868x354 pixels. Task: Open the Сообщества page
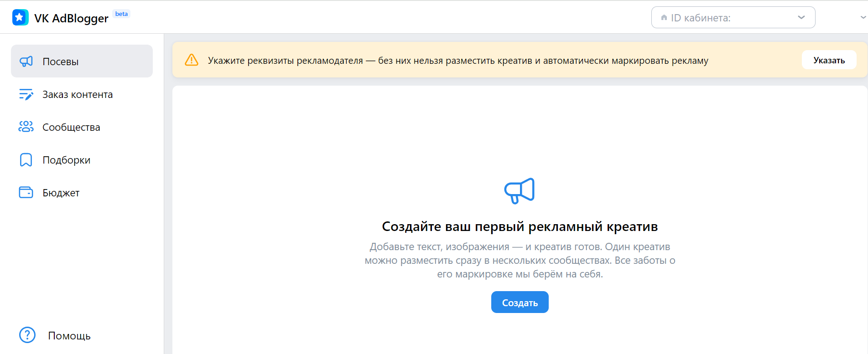[82, 127]
